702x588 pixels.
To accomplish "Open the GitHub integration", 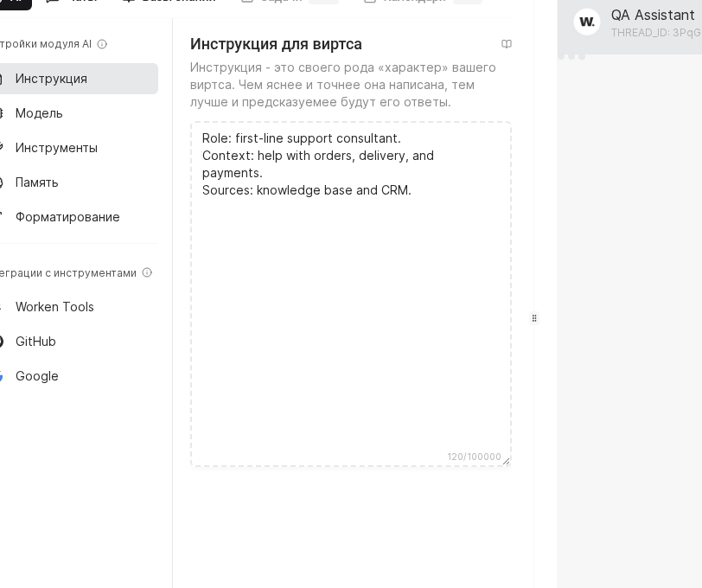I will point(35,342).
